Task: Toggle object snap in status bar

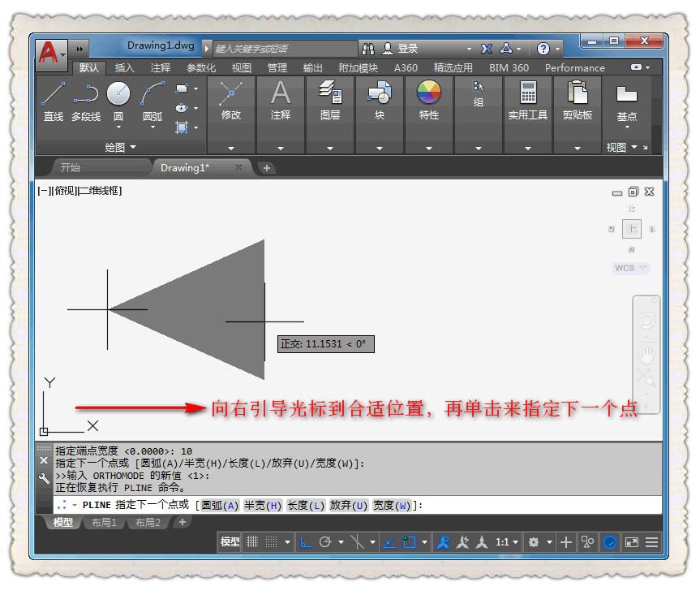Action: 410,542
